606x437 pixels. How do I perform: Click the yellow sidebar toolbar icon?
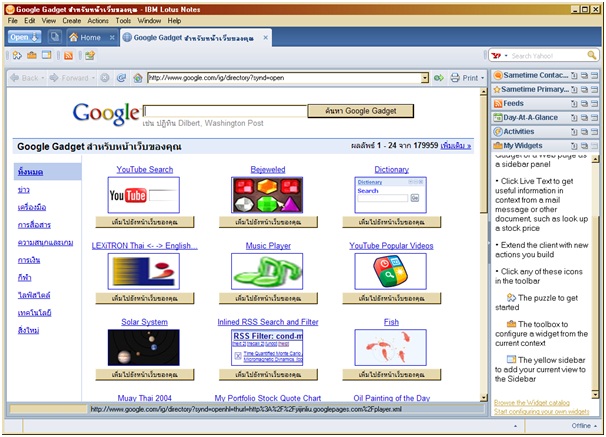(46, 56)
